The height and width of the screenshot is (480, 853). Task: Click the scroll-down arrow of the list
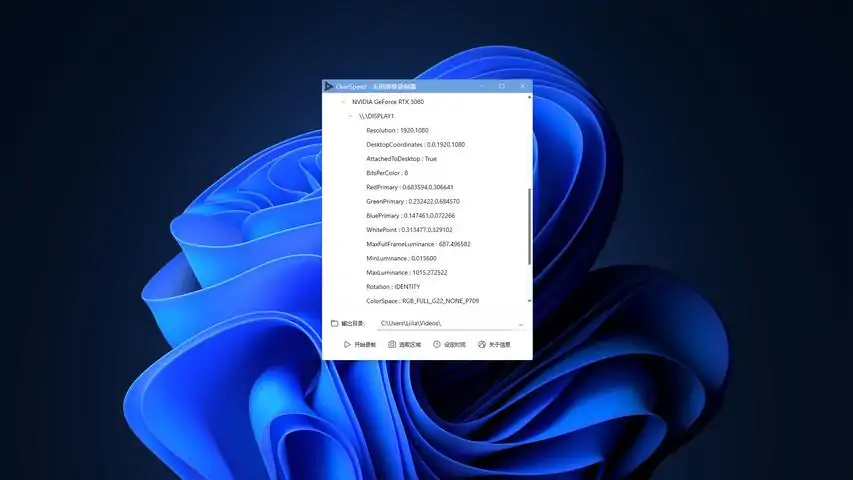(529, 301)
